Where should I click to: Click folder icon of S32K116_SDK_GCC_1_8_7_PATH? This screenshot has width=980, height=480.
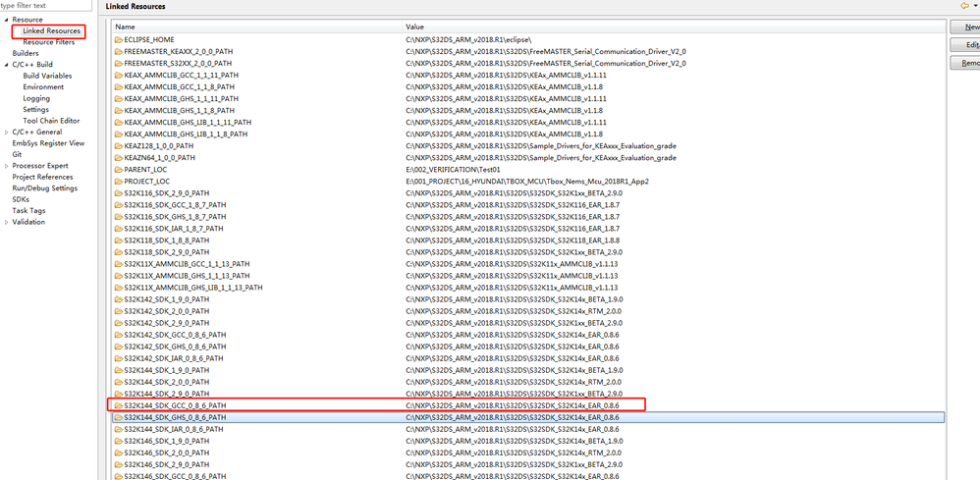[x=119, y=205]
